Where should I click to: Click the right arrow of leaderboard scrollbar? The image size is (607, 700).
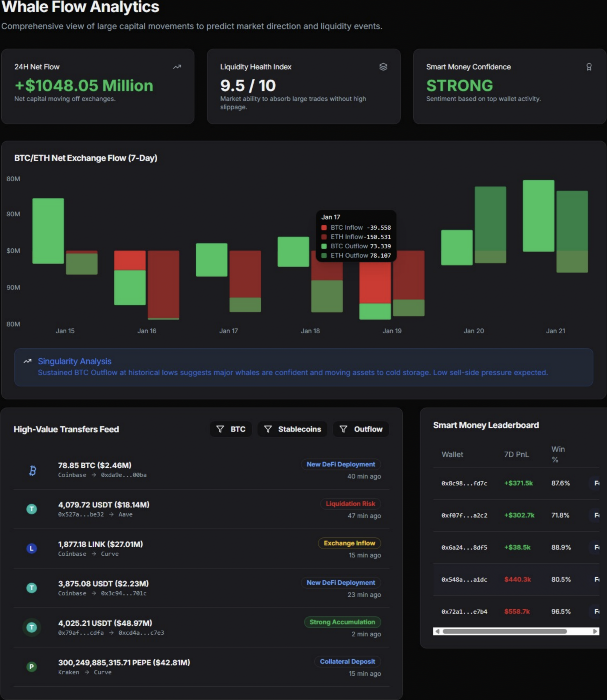coord(595,631)
